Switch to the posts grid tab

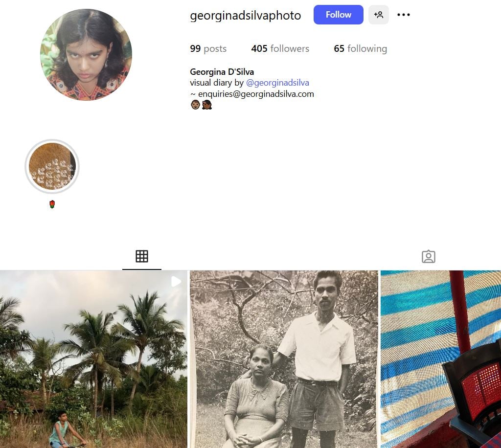point(141,256)
